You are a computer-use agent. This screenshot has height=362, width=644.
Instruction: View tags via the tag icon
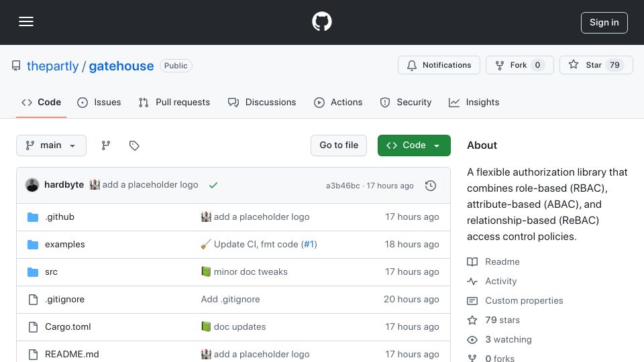tap(134, 145)
